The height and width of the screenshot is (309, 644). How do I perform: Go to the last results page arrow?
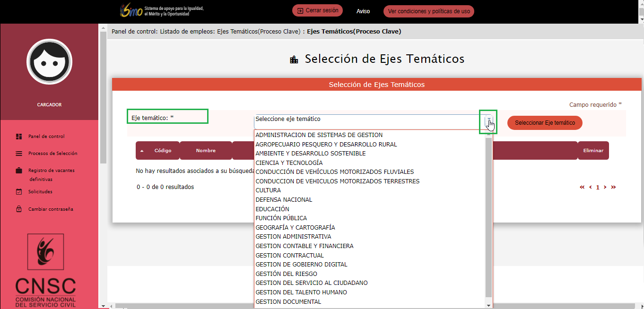click(x=613, y=187)
